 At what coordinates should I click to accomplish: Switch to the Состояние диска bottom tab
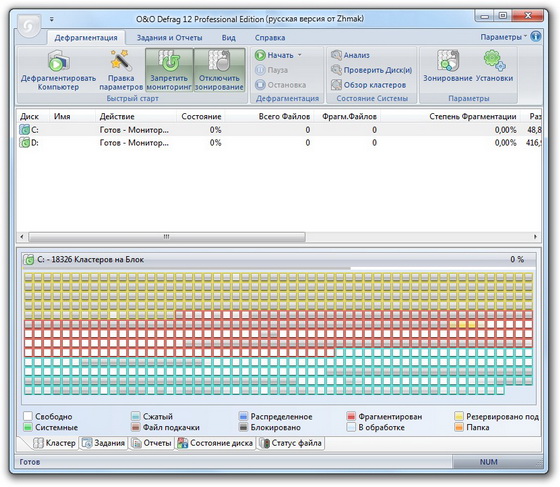click(215, 443)
